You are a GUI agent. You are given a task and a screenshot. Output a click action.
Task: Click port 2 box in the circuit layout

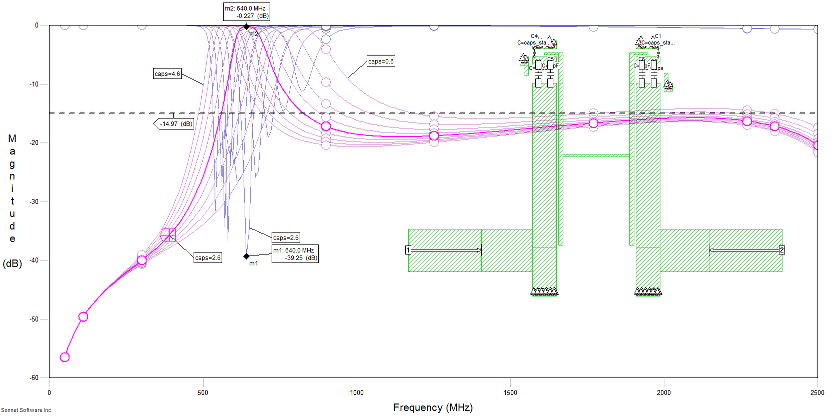[x=782, y=250]
